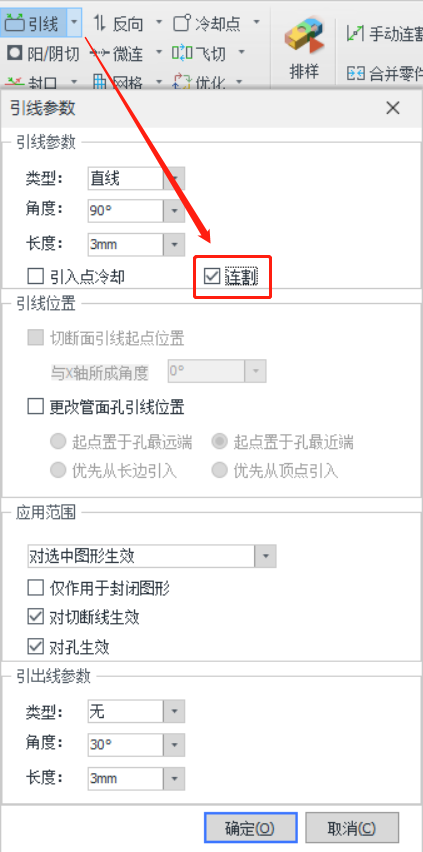Expand the 引线 button dropdown arrow
Viewport: 423px width, 852px height.
[74, 23]
